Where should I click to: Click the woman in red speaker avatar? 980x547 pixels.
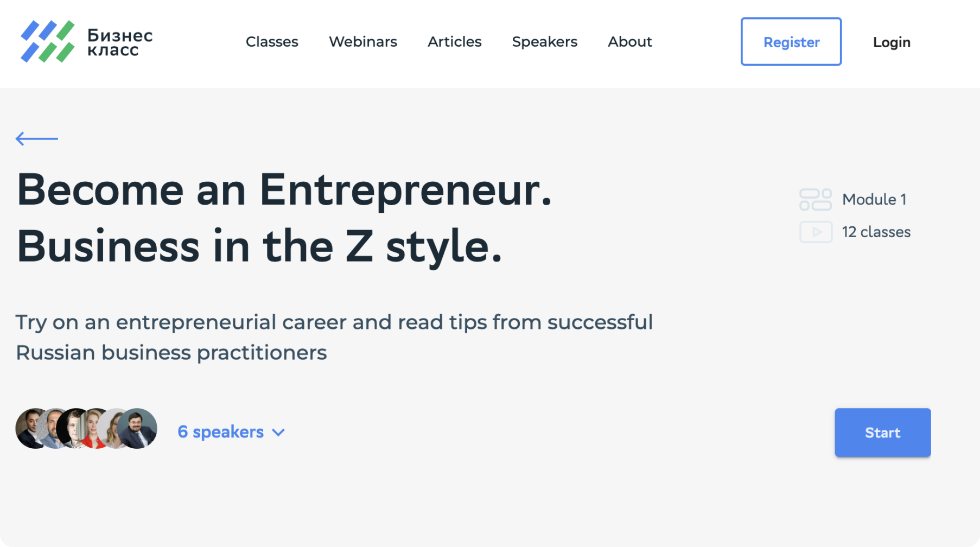[x=97, y=430]
